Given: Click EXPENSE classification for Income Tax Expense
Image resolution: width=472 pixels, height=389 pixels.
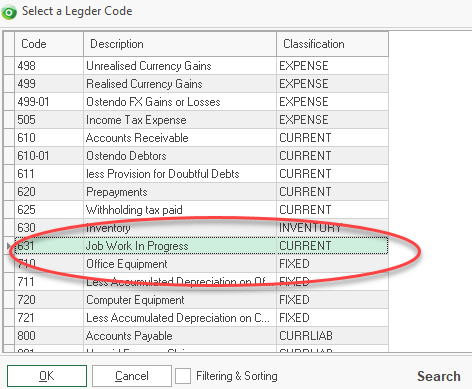Looking at the screenshot, I should point(332,120).
